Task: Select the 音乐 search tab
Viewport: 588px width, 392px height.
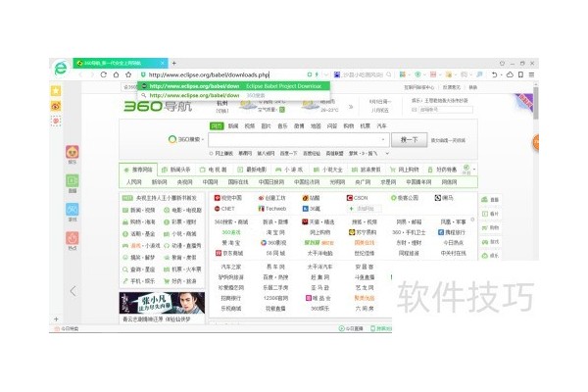Action: pyautogui.click(x=282, y=126)
